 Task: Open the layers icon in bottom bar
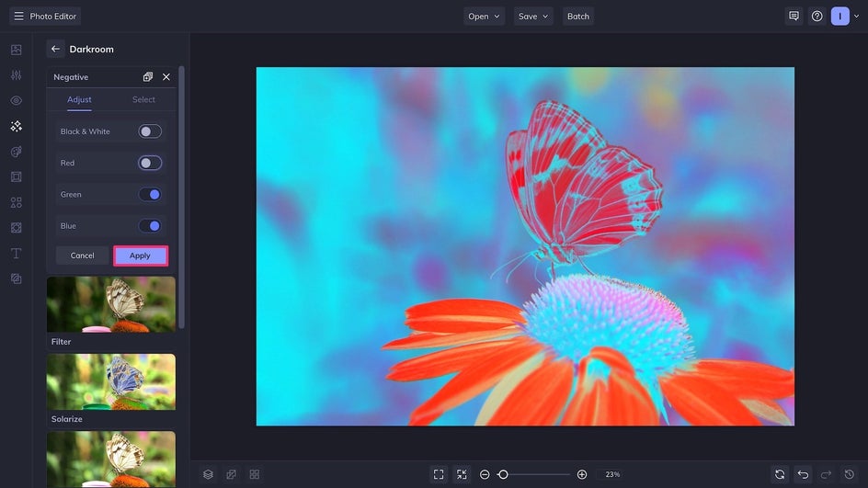(x=208, y=474)
